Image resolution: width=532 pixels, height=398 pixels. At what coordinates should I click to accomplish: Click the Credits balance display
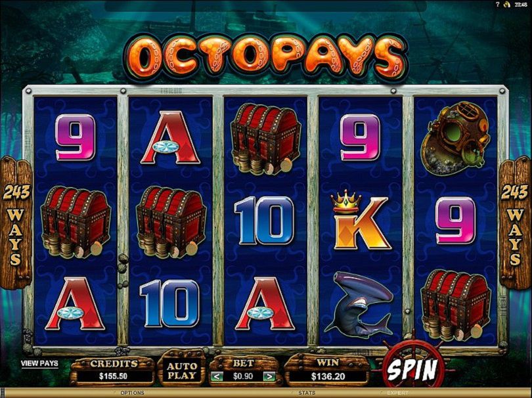click(x=113, y=372)
